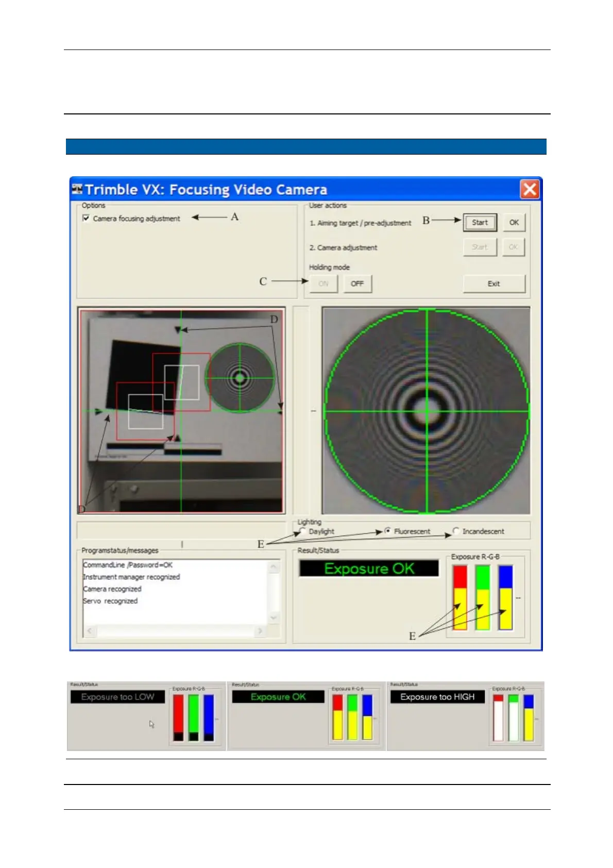
Task: Click the red exposure bar in the main dialog
Action: (x=460, y=597)
